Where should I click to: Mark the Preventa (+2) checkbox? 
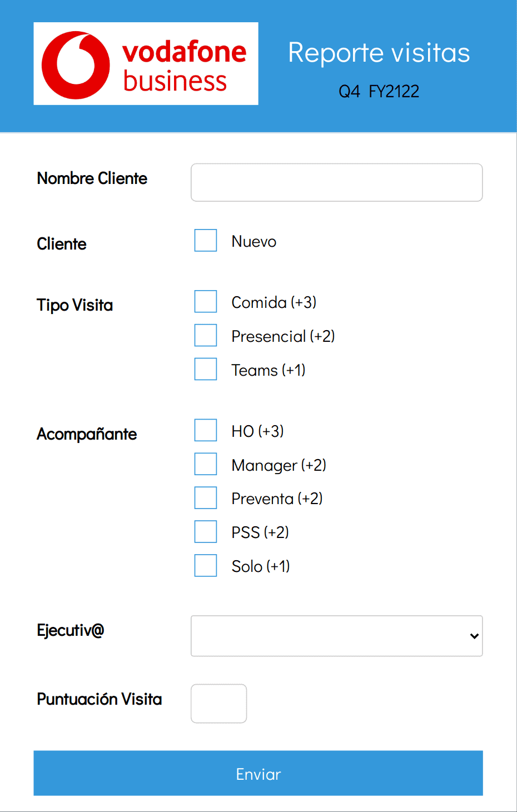point(206,498)
